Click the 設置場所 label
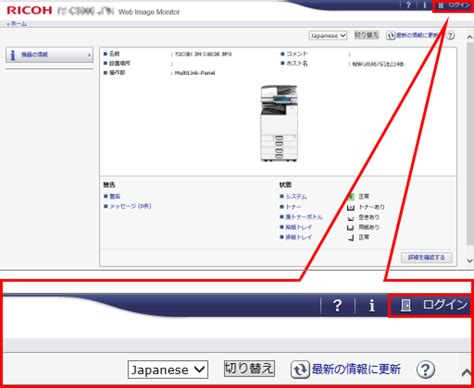Viewport: 474px width, 388px height. pyautogui.click(x=120, y=63)
